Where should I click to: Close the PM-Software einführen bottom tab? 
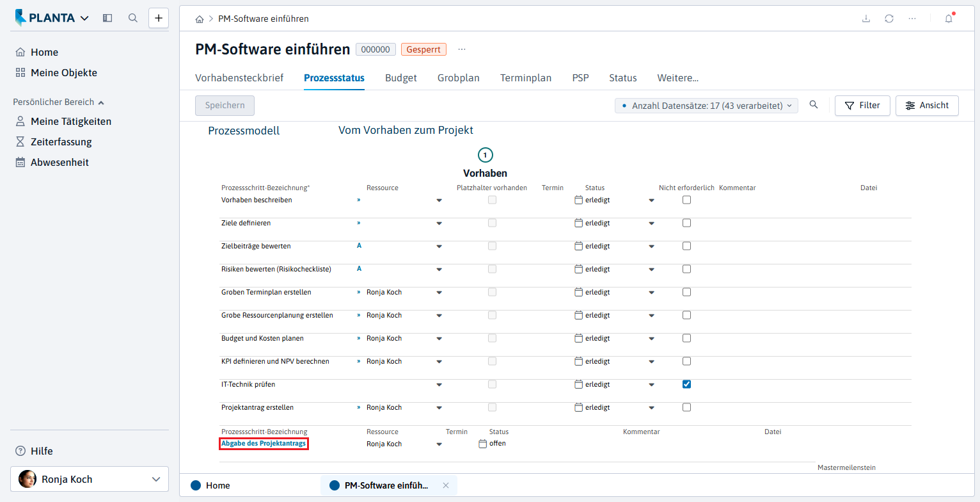[x=446, y=485]
